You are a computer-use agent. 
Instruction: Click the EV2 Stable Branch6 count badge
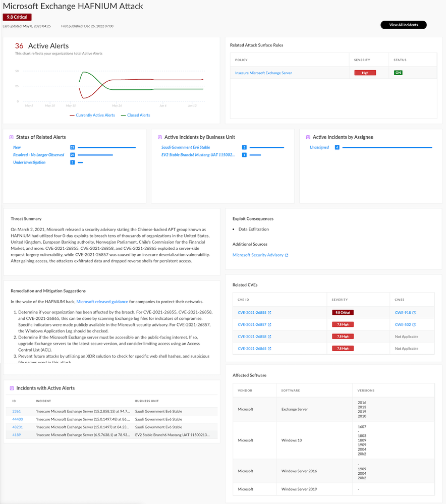coord(244,155)
